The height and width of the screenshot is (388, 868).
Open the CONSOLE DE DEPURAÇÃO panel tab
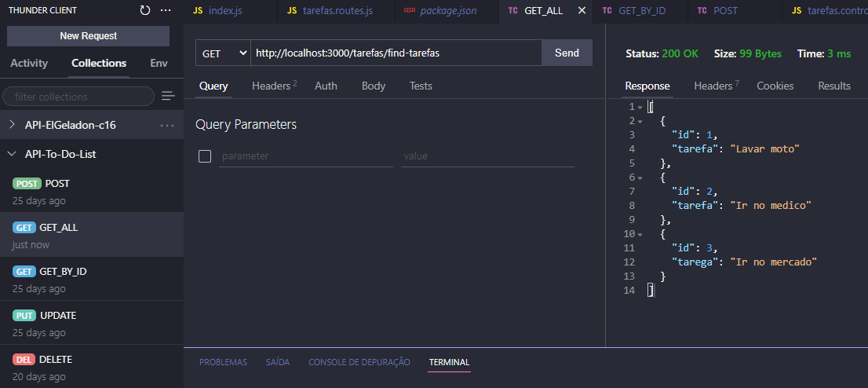coord(359,363)
